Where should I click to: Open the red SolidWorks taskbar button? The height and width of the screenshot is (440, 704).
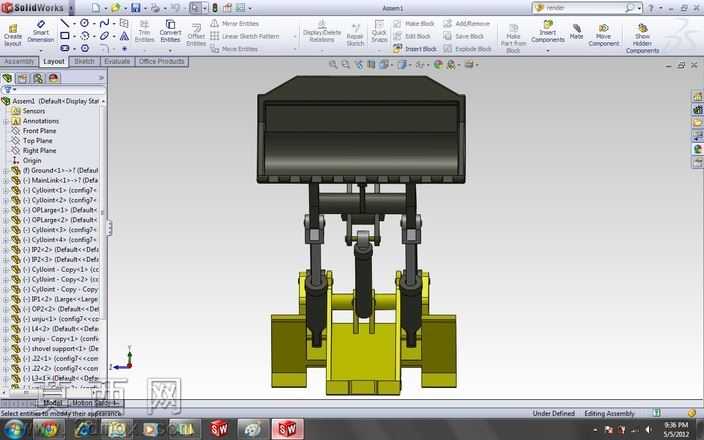click(x=287, y=429)
